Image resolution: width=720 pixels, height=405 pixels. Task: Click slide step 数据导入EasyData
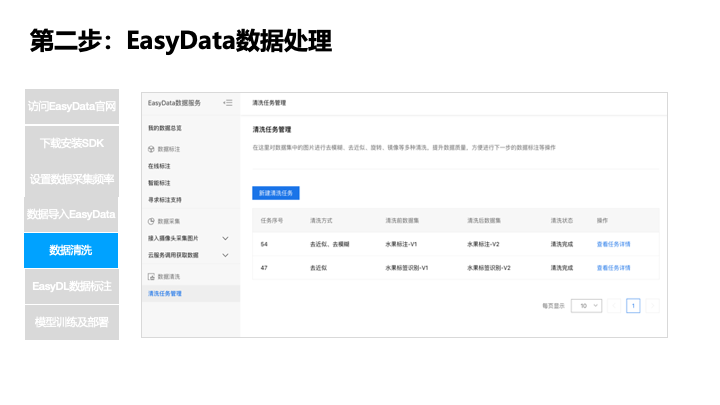coord(71,214)
